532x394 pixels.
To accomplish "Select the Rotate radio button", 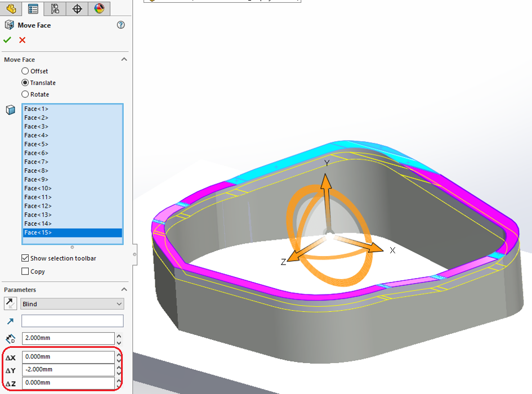I will pos(25,95).
